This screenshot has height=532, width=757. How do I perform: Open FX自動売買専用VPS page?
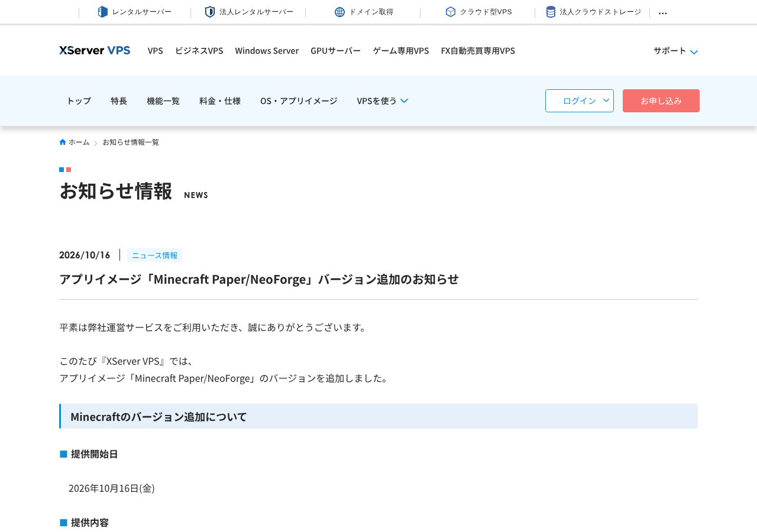pyautogui.click(x=478, y=50)
